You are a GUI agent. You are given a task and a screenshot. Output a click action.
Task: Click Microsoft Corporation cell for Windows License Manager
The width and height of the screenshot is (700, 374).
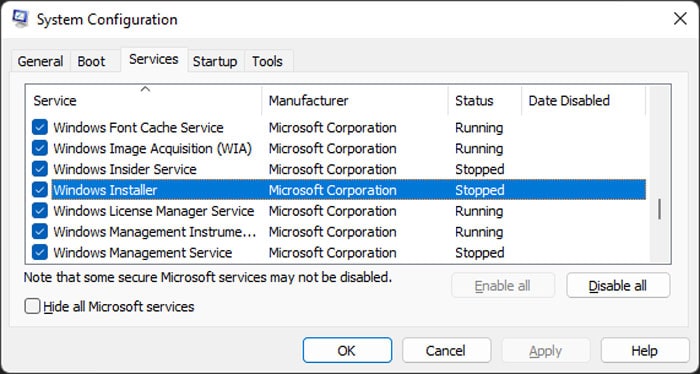click(x=333, y=211)
